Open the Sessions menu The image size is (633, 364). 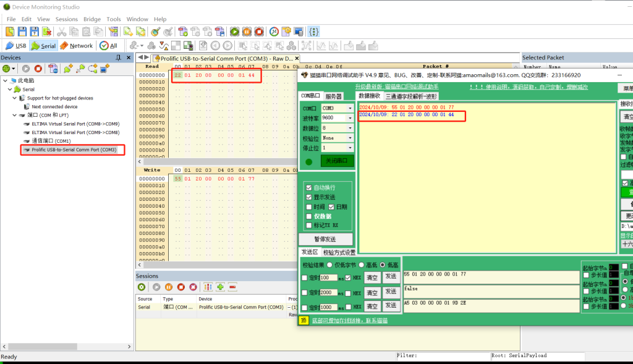point(67,19)
